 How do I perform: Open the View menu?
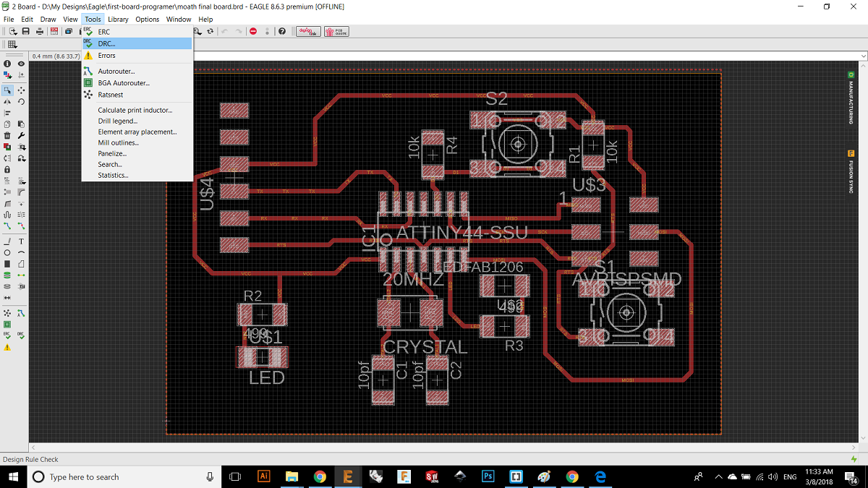click(70, 20)
